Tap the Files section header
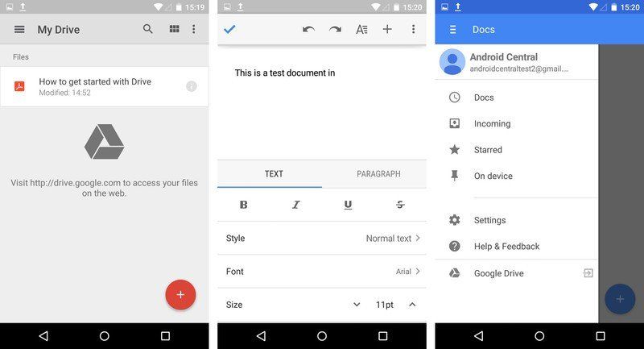 [21, 57]
